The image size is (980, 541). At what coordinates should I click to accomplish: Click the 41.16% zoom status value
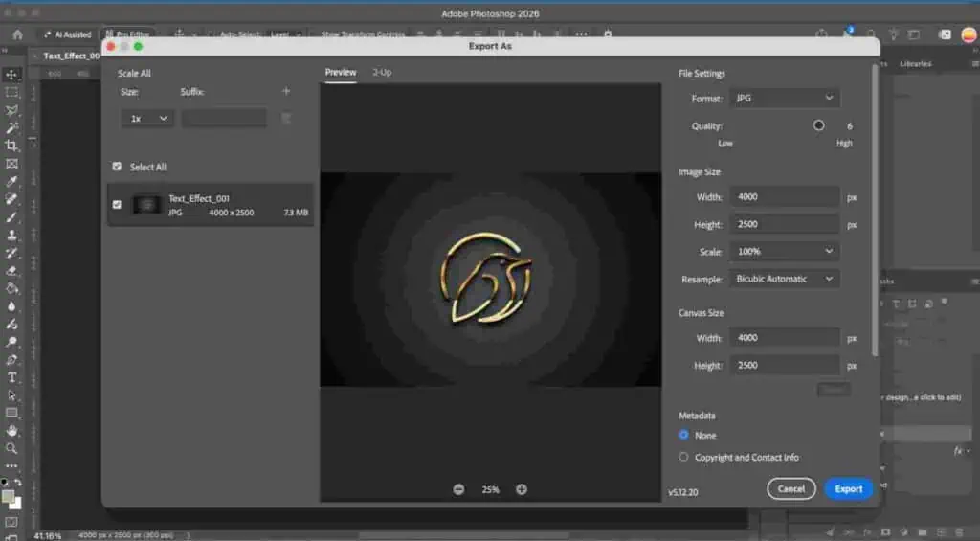click(48, 536)
